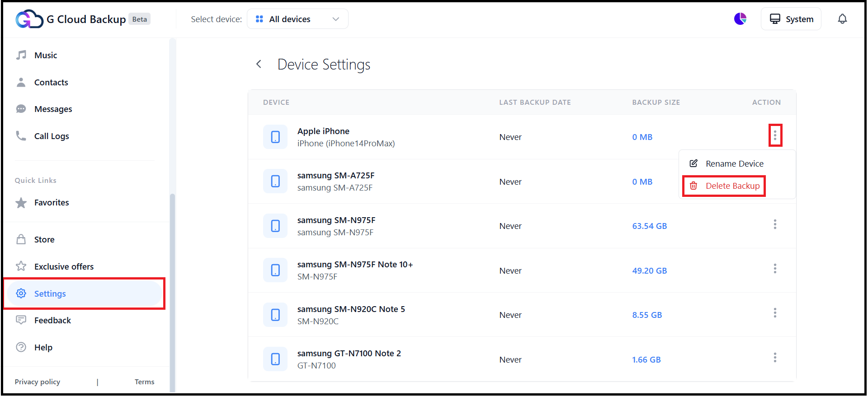This screenshot has height=396, width=868.
Task: Click the Store bag icon
Action: [x=21, y=239]
